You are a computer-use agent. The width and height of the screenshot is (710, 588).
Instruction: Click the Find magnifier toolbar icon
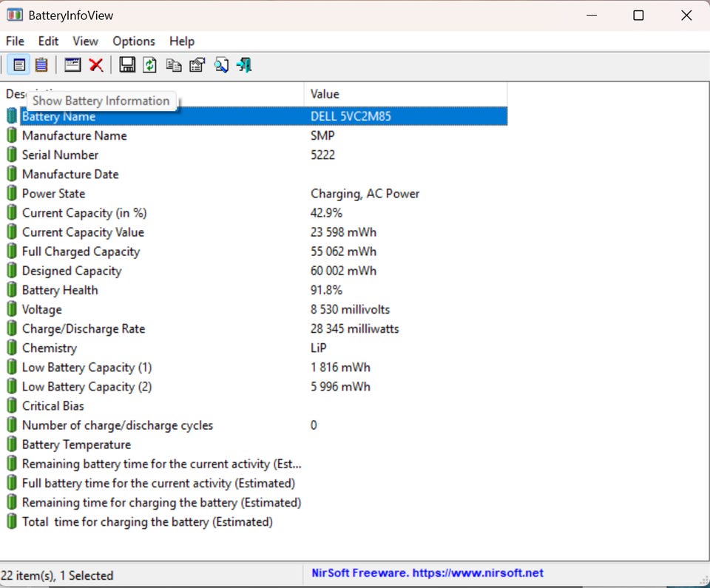221,65
